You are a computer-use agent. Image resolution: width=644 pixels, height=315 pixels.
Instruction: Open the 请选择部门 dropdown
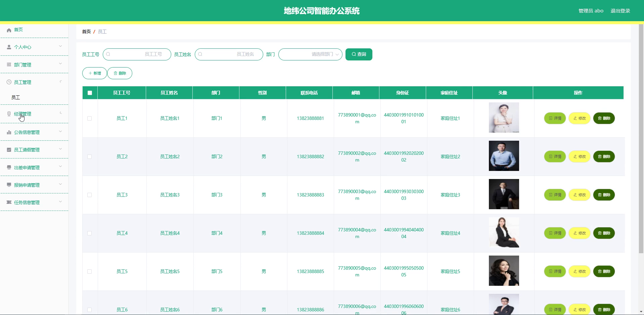pos(310,54)
